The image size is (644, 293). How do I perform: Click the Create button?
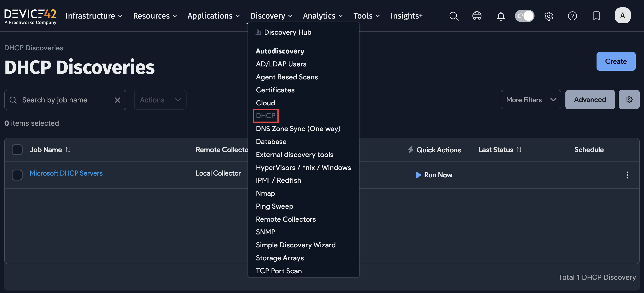coord(616,61)
